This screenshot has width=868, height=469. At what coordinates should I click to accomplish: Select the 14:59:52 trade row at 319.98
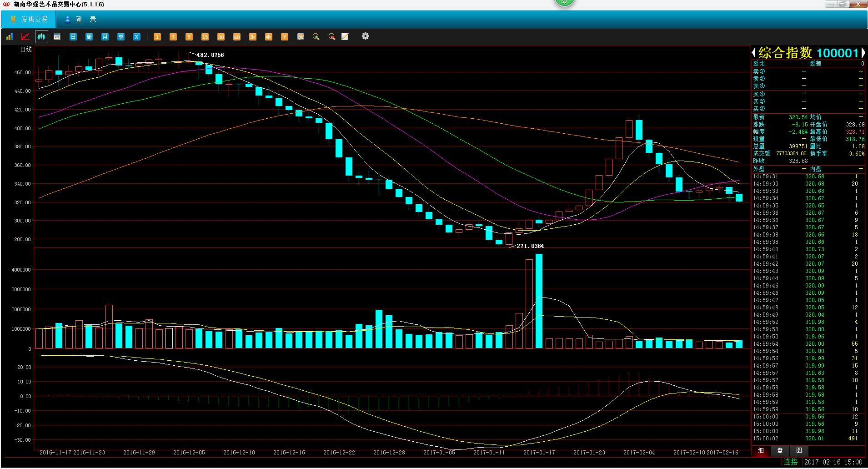(808, 322)
